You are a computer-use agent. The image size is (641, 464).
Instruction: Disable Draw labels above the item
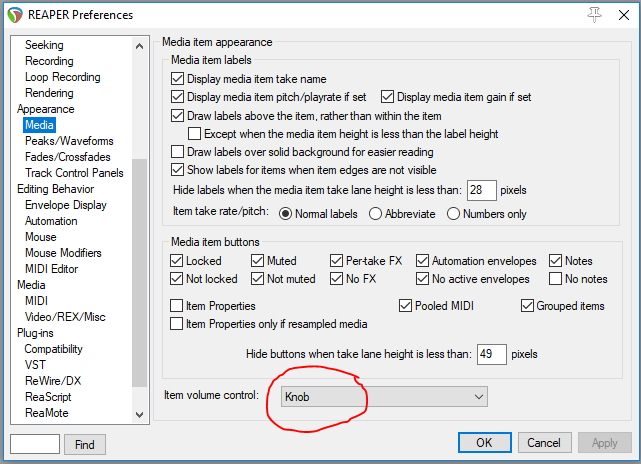pyautogui.click(x=177, y=116)
